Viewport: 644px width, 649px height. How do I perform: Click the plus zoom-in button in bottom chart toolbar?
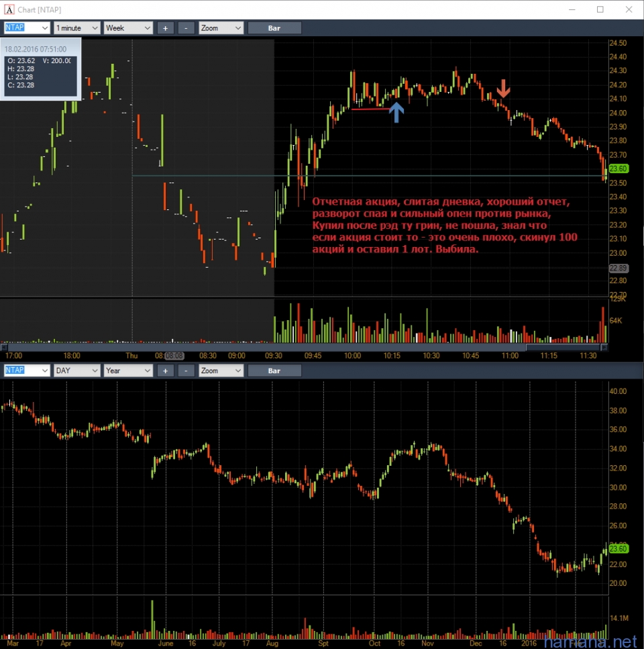click(x=166, y=370)
